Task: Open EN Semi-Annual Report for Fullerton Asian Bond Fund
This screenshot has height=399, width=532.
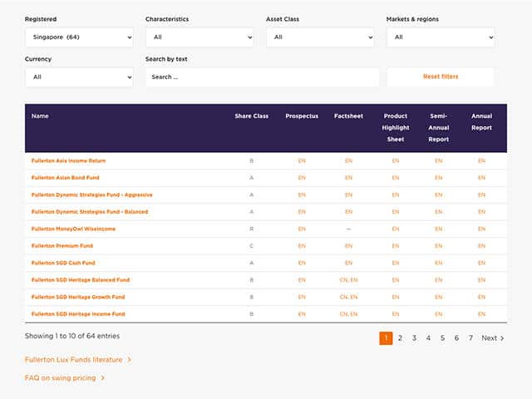Action: (438, 178)
